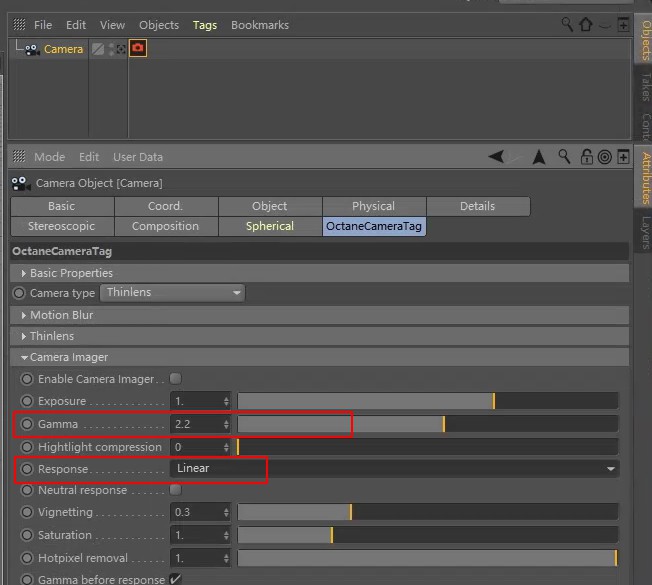Open the Mode menu in Attribute Manager

(49, 157)
